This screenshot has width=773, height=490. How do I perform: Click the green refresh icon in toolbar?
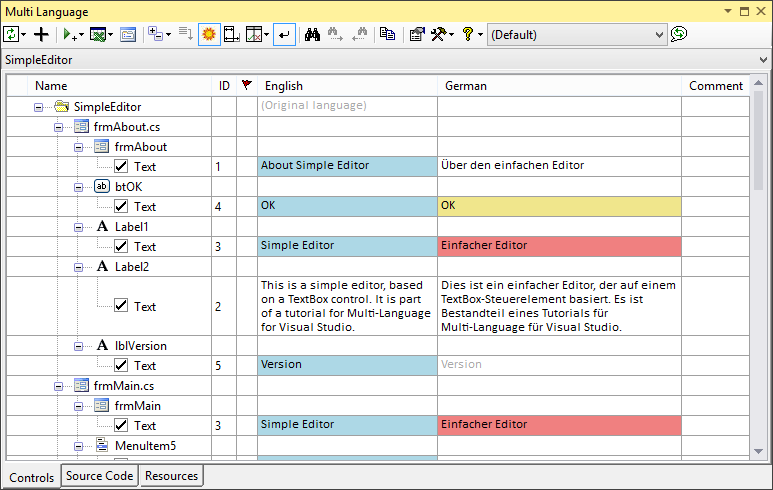(11, 35)
